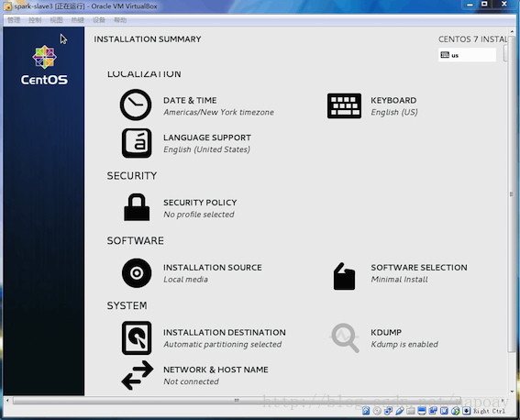Screen dimensions: 520x420
Task: Open Installation Source disc icon
Action: coord(137,273)
